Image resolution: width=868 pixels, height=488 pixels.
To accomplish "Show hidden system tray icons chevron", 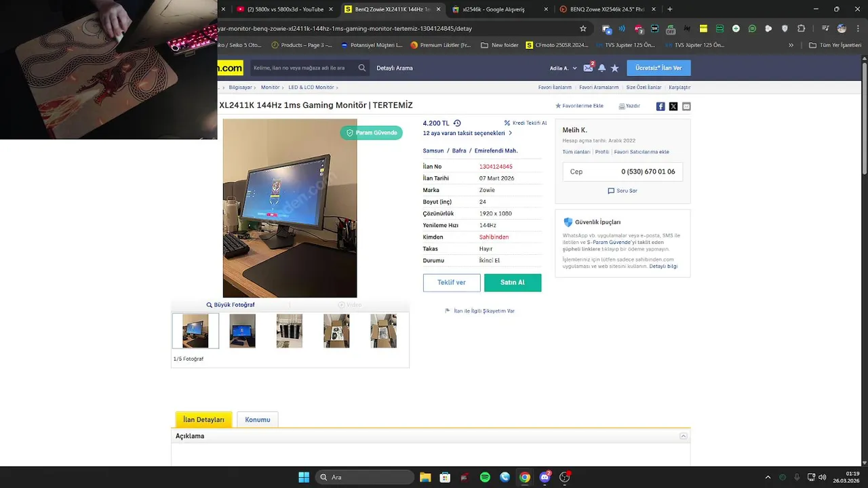I will pos(768,477).
